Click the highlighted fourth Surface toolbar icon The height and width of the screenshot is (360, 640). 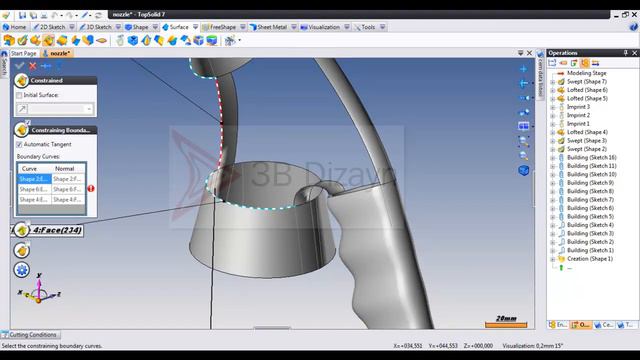pyautogui.click(x=49, y=40)
